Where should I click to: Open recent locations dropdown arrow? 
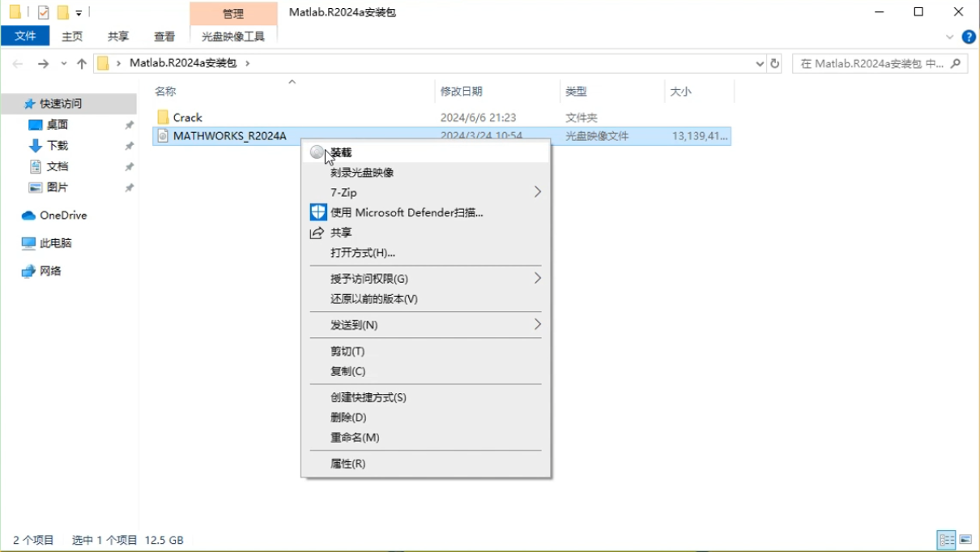(63, 64)
